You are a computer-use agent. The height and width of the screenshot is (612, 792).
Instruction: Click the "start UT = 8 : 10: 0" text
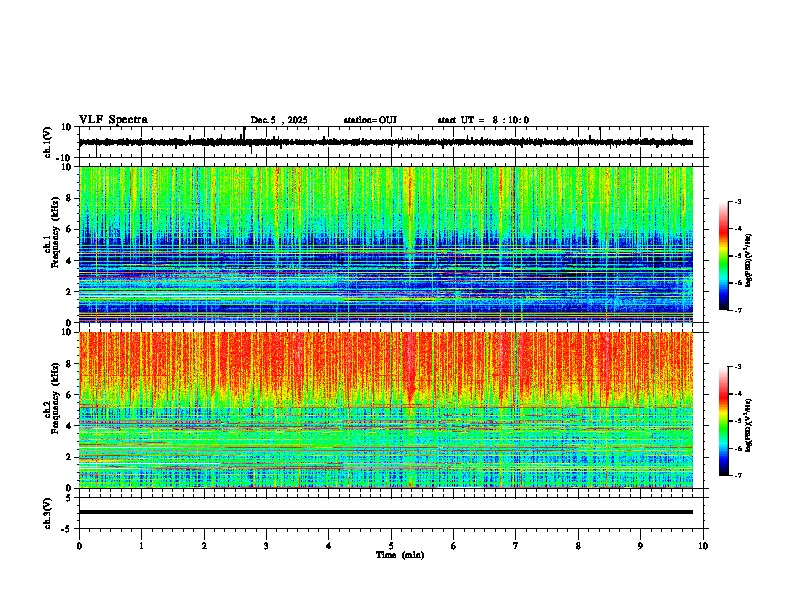(483, 120)
